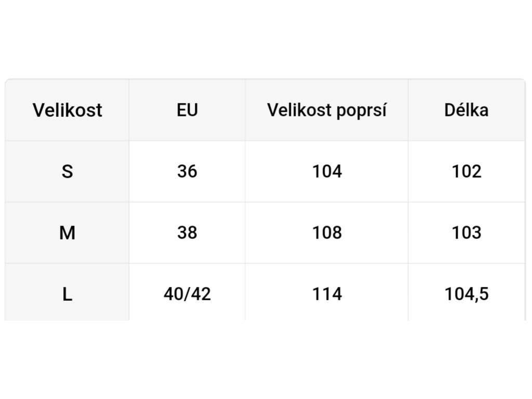Click length value 103 cell

[x=466, y=233]
